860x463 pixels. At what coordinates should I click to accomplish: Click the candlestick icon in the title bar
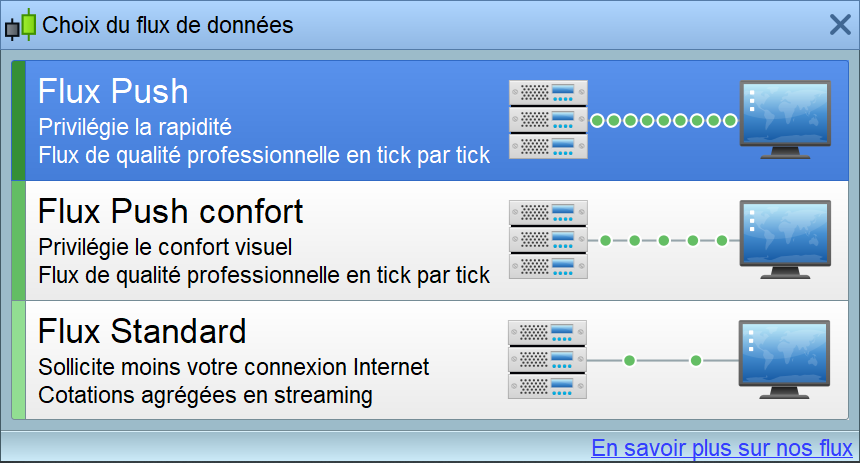pyautogui.click(x=20, y=24)
